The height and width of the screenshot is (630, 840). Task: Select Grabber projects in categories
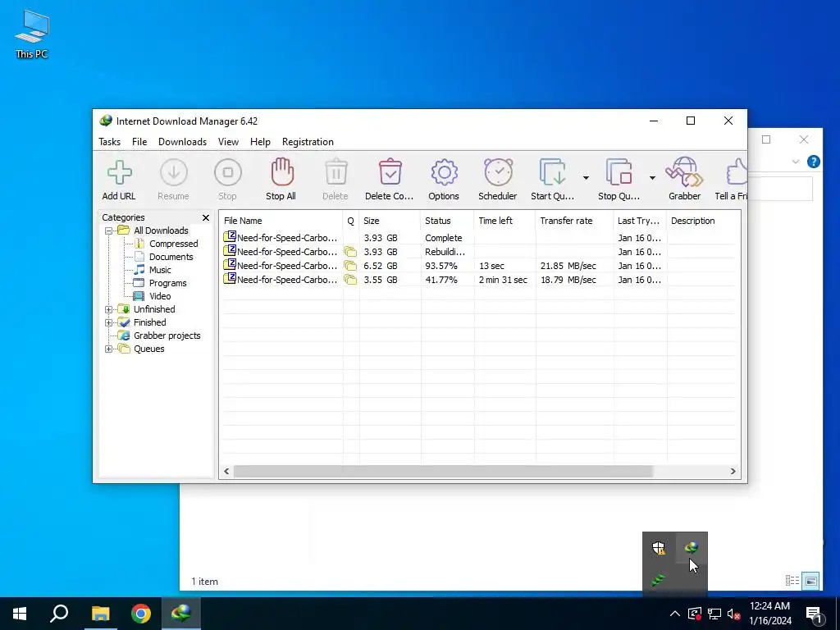[167, 336]
